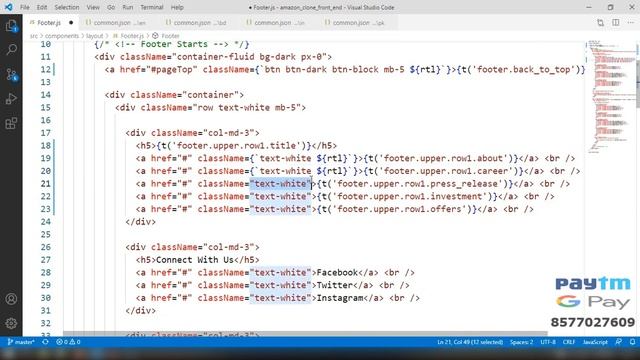Open the Search view in activity bar
The height and width of the screenshot is (360, 640).
point(11,50)
